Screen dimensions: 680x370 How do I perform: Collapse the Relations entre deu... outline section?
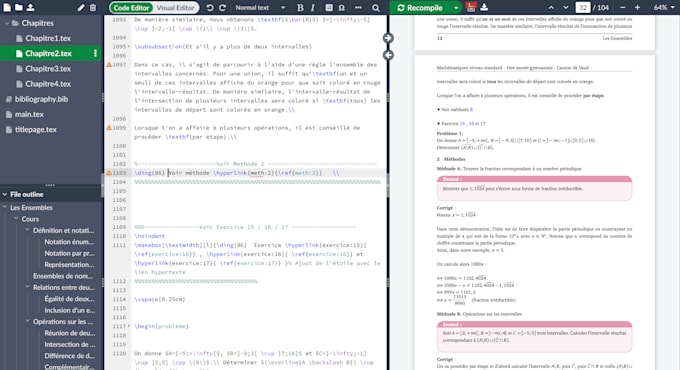27,287
